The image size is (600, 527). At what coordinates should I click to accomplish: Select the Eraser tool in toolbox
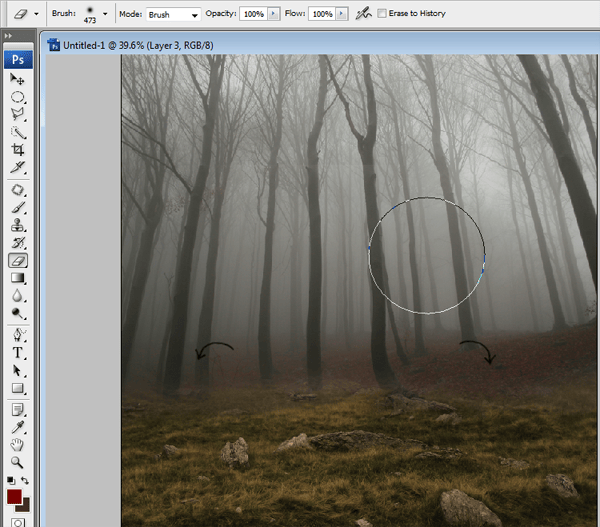coord(18,260)
